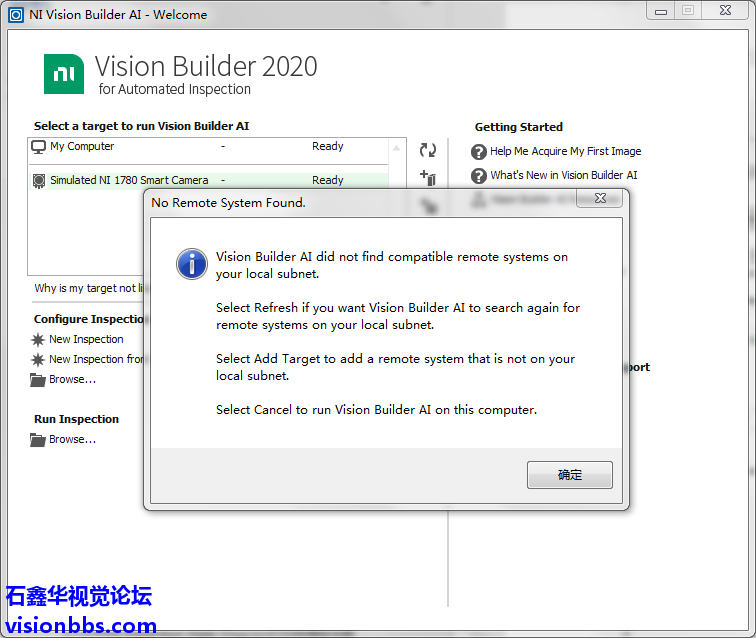The height and width of the screenshot is (638, 756).
Task: Click the 确定 button in the dialog
Action: [569, 475]
